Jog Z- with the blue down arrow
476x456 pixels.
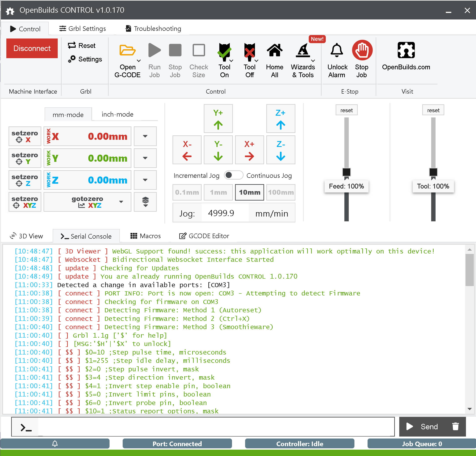click(x=281, y=150)
